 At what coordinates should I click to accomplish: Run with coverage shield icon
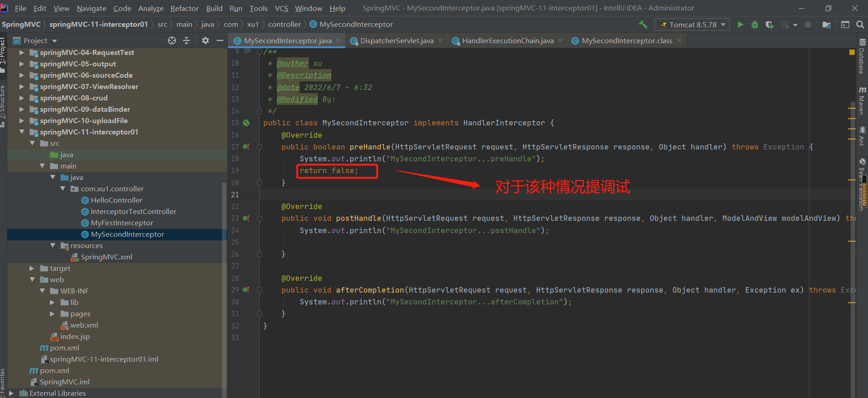click(x=769, y=25)
